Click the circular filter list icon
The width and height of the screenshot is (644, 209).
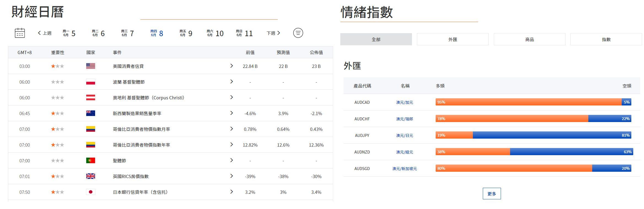298,33
